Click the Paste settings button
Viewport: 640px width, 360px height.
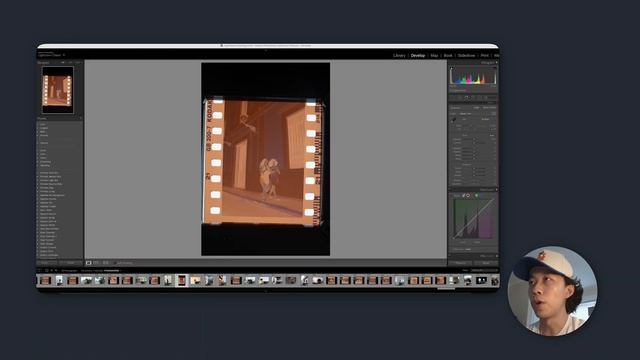pyautogui.click(x=70, y=262)
